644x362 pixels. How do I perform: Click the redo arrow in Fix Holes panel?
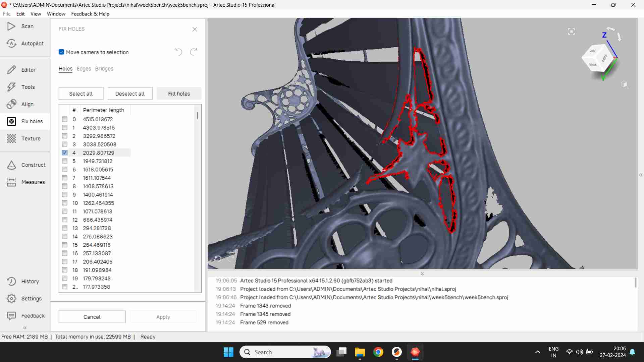[194, 52]
